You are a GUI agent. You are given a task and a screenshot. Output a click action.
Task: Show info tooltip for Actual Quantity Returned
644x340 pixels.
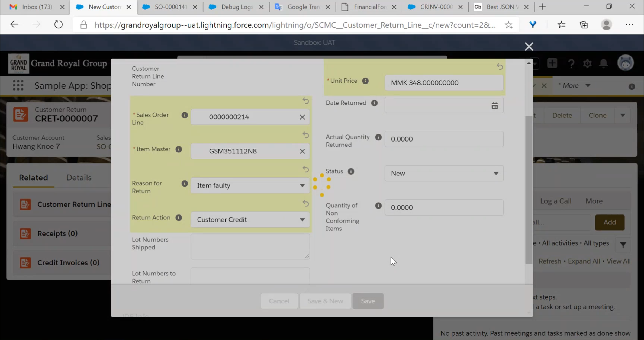click(378, 137)
